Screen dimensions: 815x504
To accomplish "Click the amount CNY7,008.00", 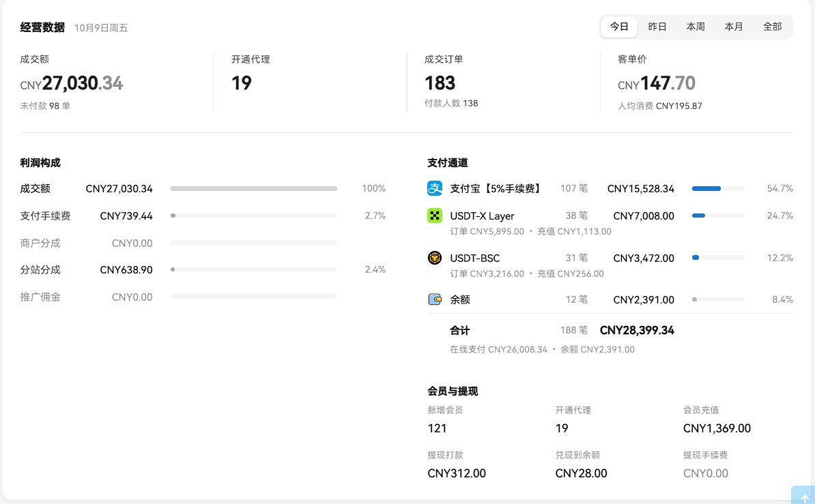I will click(644, 216).
